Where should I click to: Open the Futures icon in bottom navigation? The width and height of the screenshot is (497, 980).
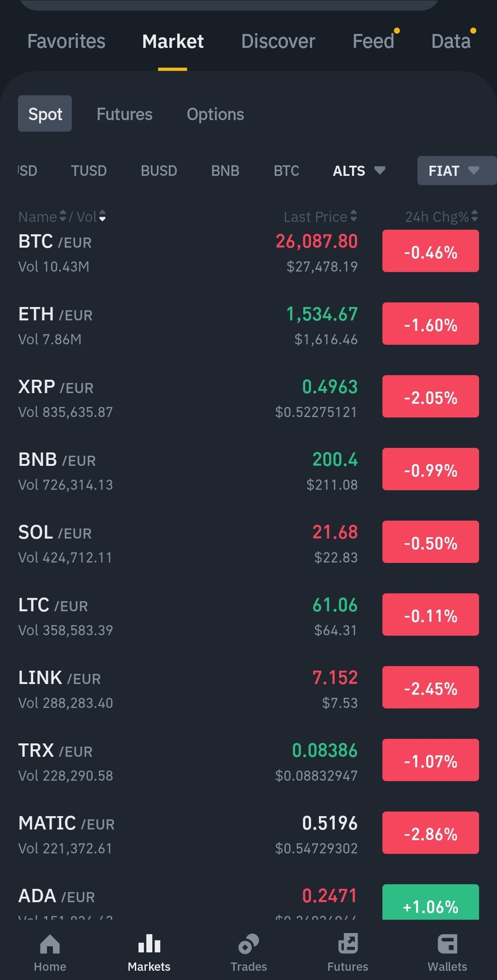coord(348,944)
